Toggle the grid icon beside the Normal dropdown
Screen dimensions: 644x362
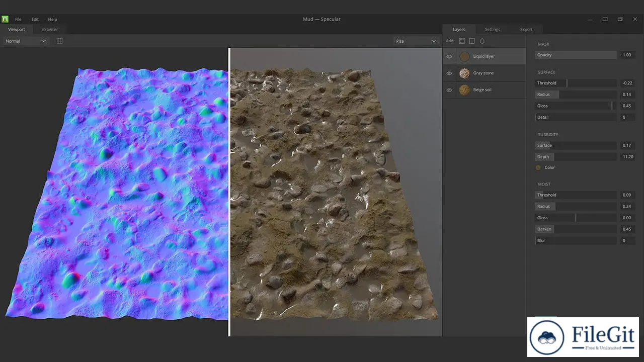pyautogui.click(x=60, y=41)
